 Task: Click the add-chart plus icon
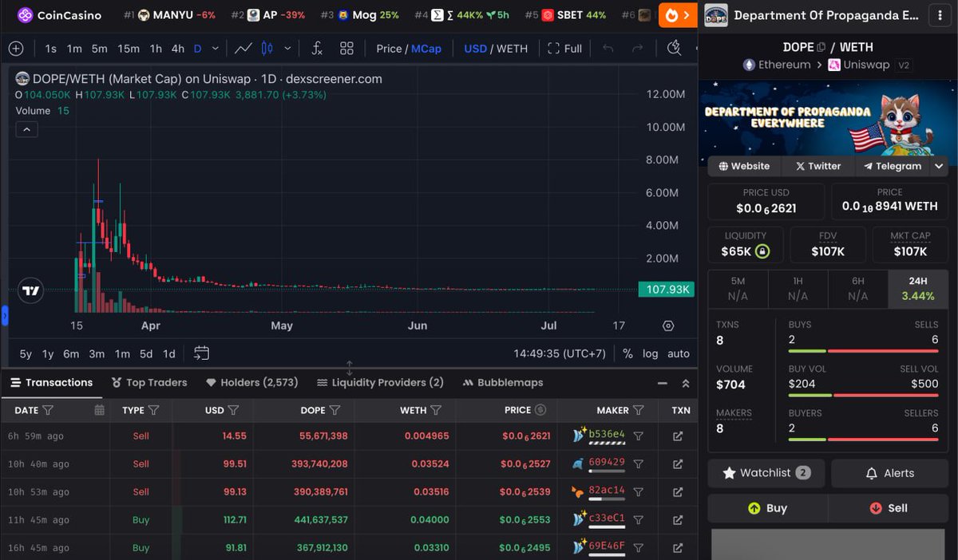pyautogui.click(x=16, y=49)
